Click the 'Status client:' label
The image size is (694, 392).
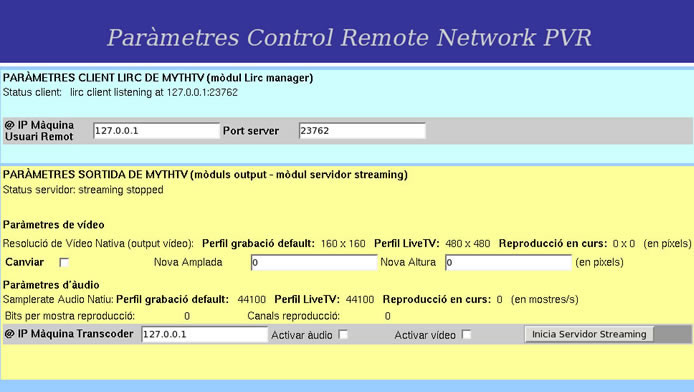(32, 92)
